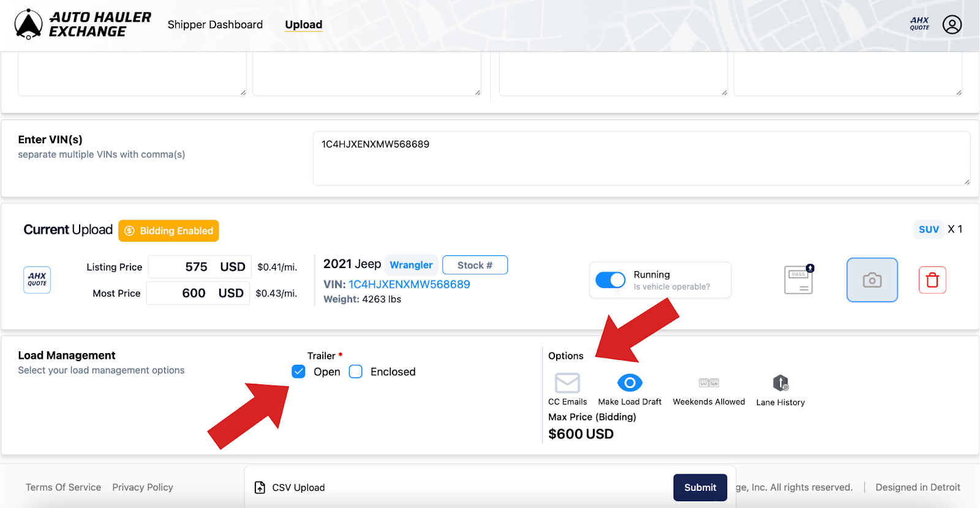Open Privacy Policy link
The image size is (980, 508).
pos(143,487)
